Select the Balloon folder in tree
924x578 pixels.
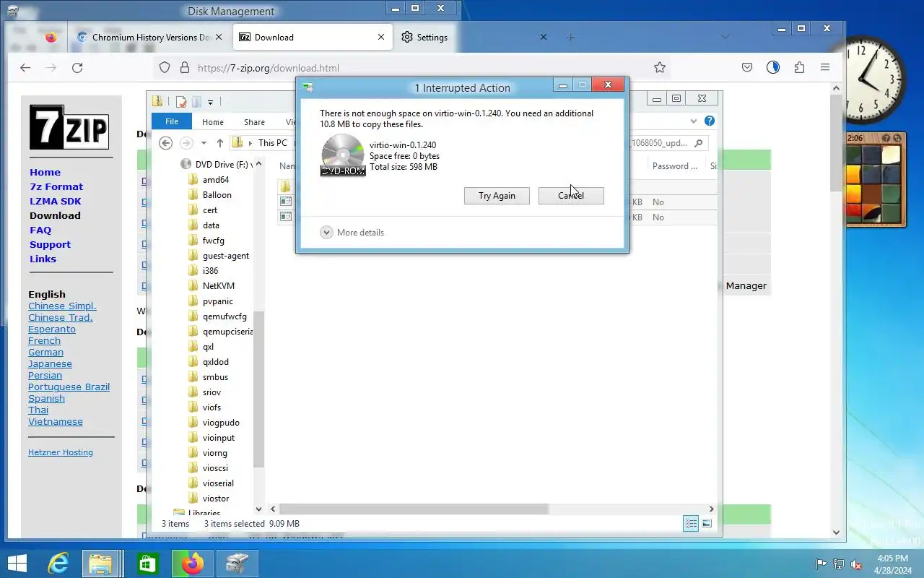pos(217,195)
